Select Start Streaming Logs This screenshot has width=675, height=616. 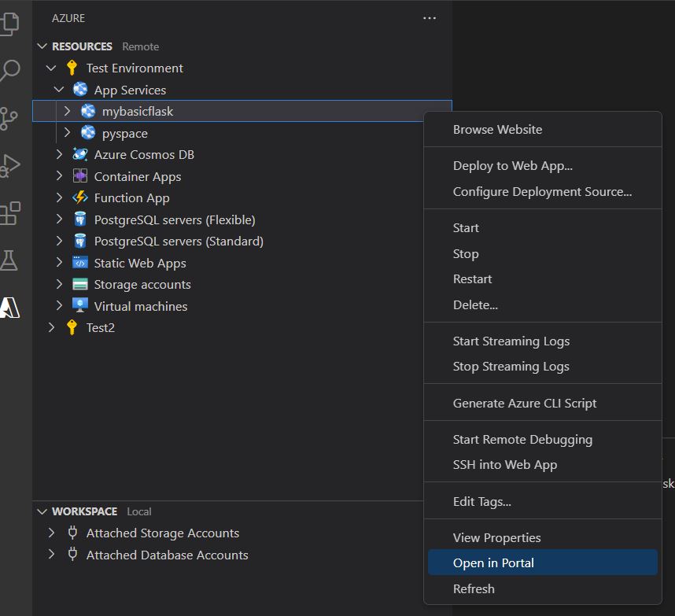click(x=511, y=341)
